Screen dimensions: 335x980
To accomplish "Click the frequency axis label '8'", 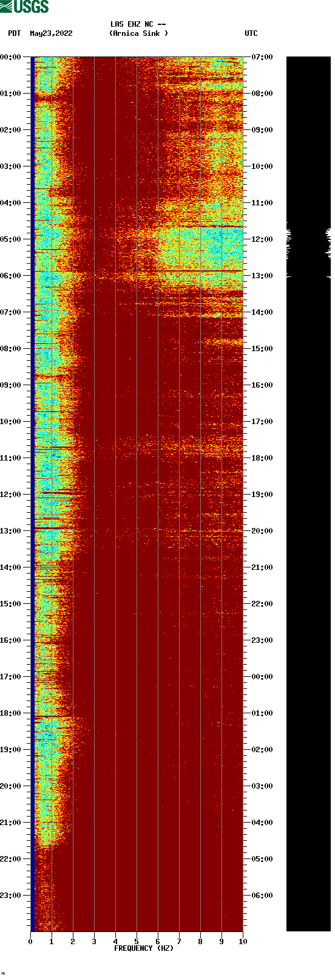I will 200,942.
